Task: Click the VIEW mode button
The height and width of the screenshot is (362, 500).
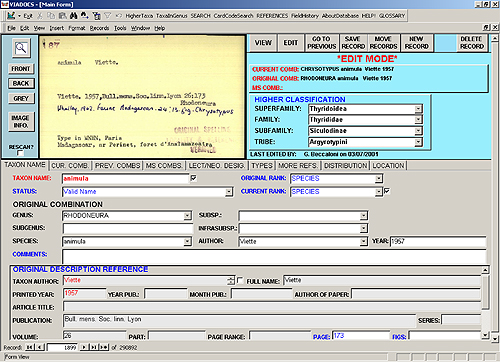Action: pyautogui.click(x=263, y=43)
